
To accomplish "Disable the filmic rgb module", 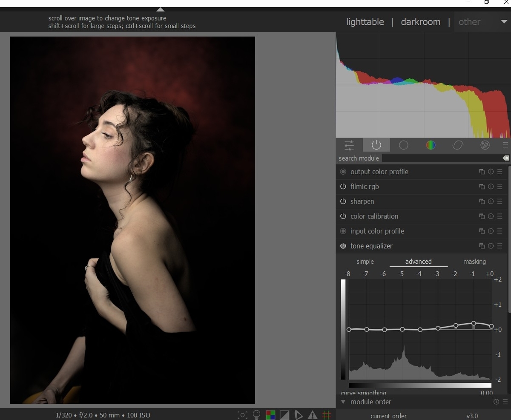I will 343,187.
